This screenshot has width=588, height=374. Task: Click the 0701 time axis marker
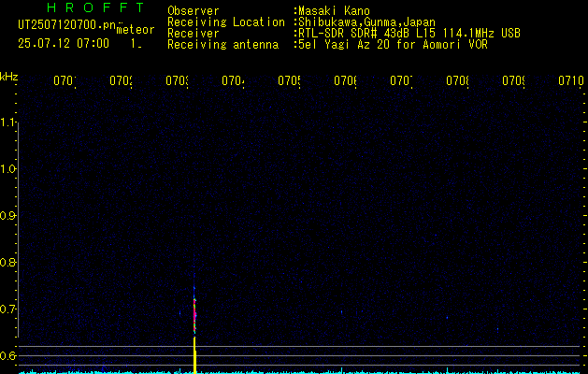click(65, 80)
